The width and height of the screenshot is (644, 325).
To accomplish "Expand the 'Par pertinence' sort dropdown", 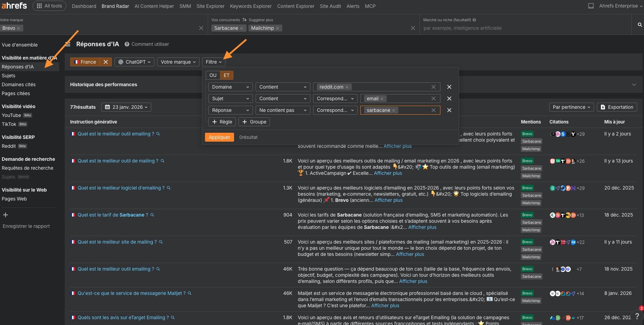I will tap(571, 107).
